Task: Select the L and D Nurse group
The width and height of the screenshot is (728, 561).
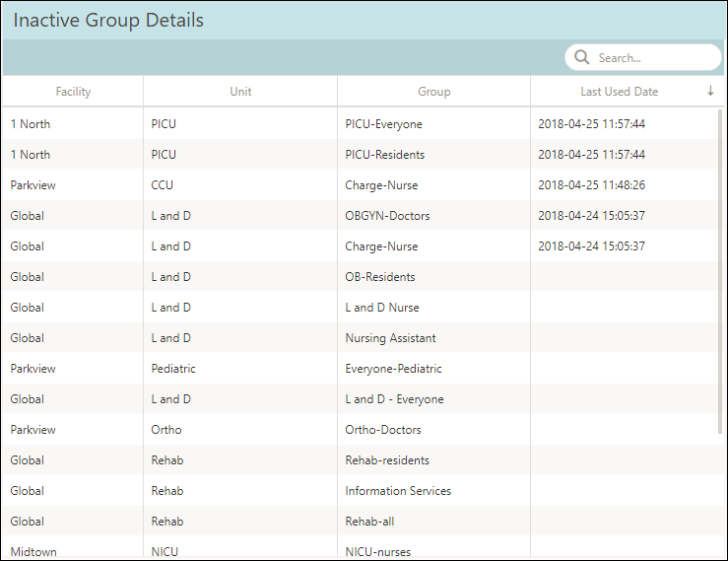Action: tap(381, 308)
